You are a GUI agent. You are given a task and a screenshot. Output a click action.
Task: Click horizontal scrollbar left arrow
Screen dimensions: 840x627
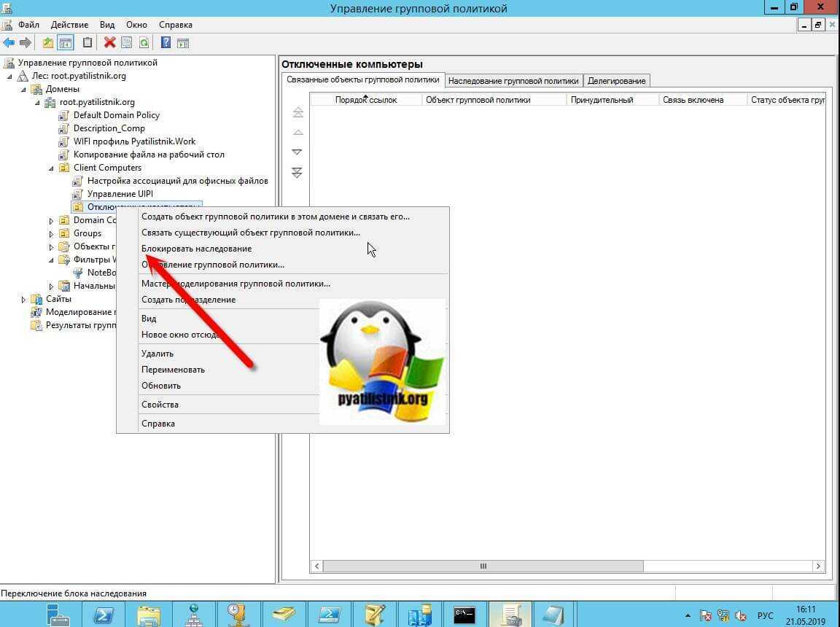coord(316,566)
